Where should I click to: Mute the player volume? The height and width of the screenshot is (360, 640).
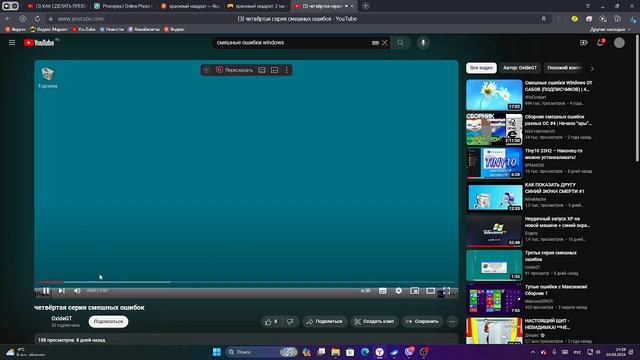point(77,291)
